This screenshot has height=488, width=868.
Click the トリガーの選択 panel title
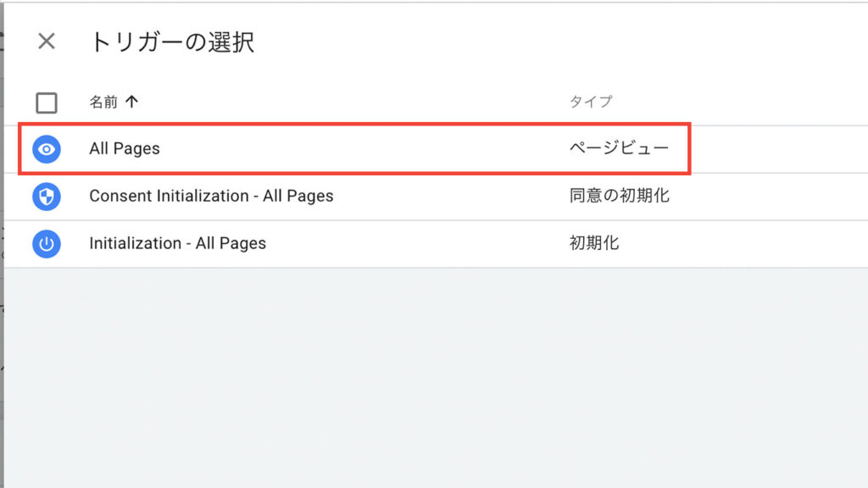172,42
